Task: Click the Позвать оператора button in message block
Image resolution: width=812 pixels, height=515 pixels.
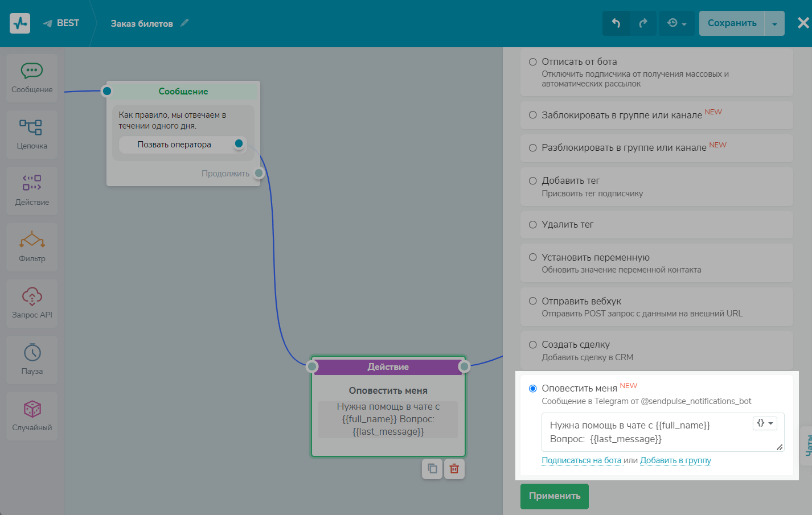Action: [174, 145]
